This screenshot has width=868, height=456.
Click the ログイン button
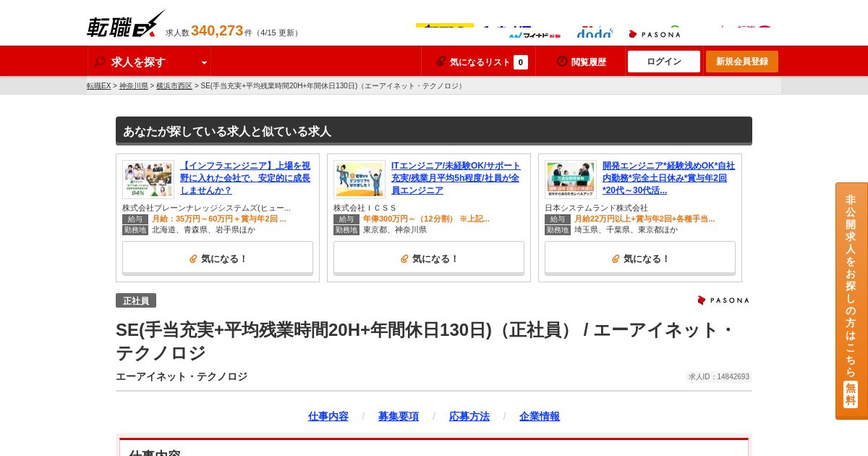[664, 62]
